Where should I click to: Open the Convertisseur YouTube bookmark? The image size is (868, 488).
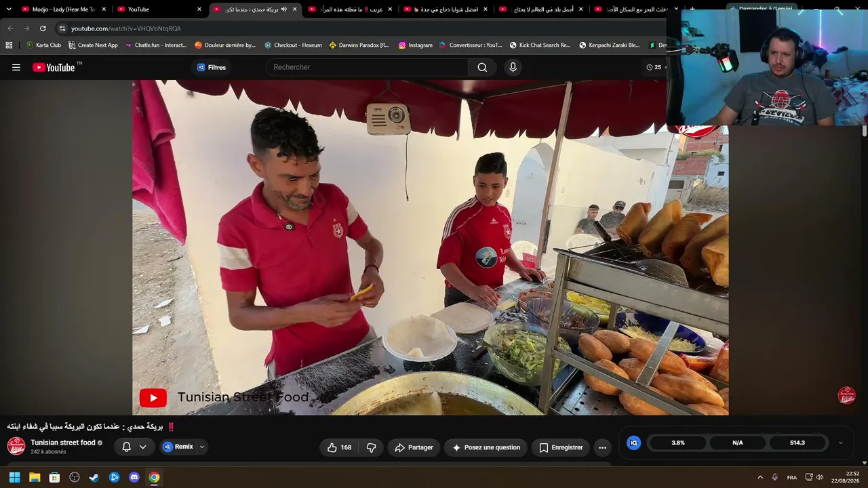tap(471, 45)
